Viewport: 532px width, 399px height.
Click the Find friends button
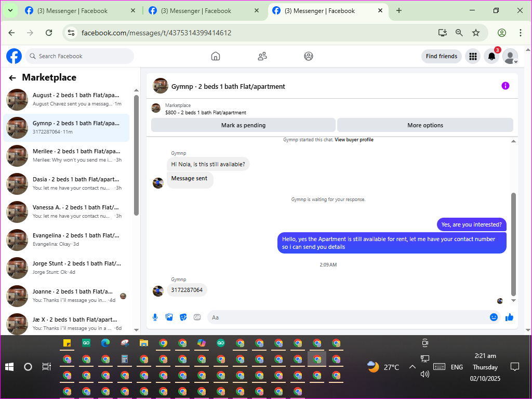442,56
